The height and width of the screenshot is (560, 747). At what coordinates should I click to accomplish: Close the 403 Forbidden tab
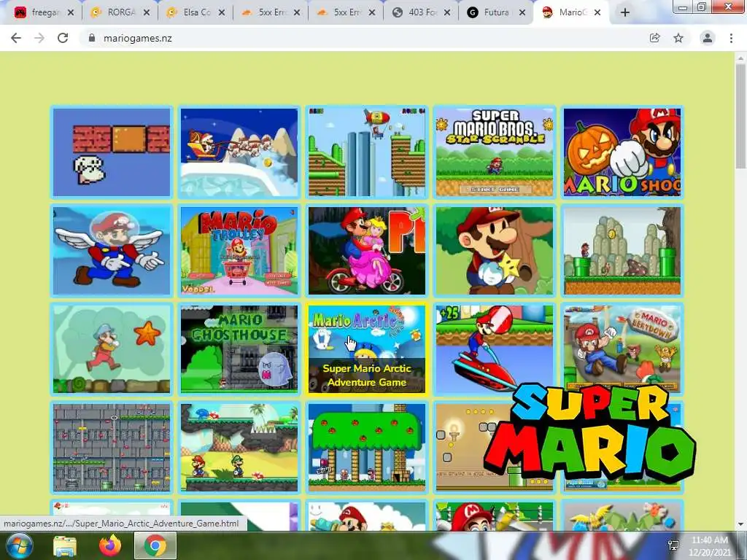click(447, 13)
